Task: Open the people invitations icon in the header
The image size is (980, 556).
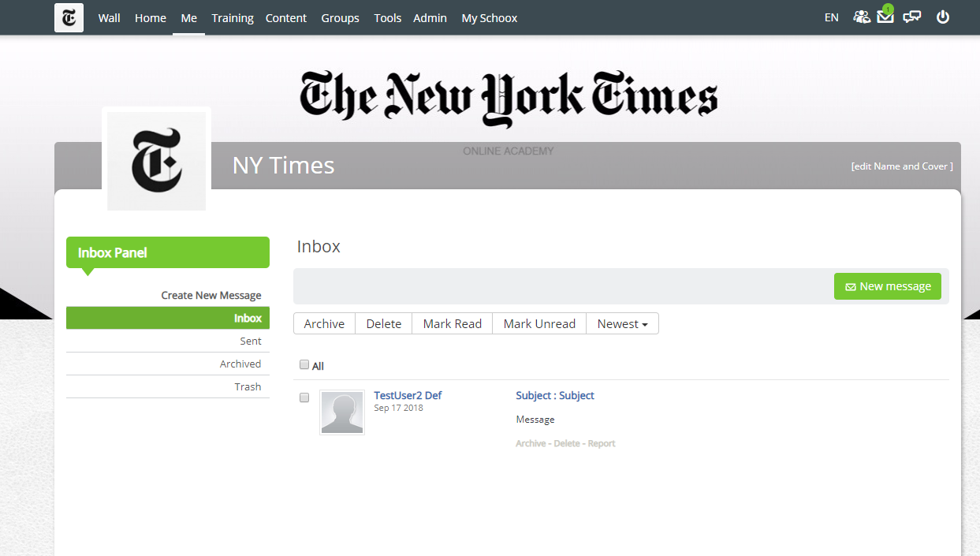Action: (862, 17)
